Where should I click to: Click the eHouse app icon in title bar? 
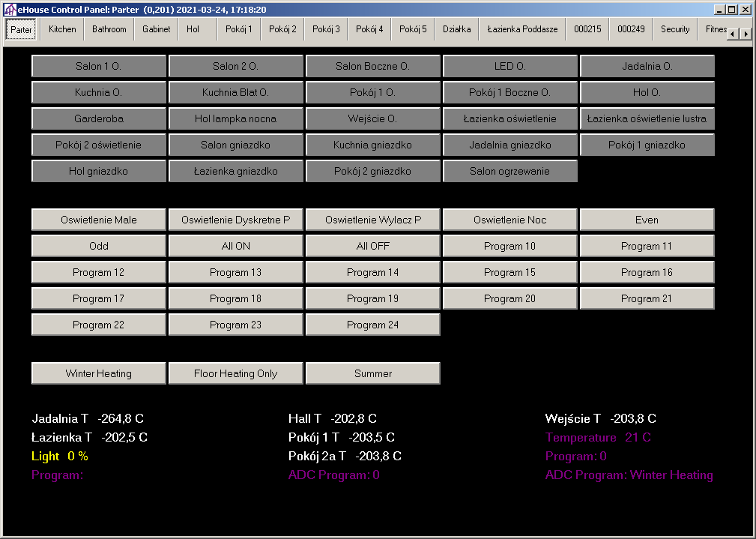[10, 10]
